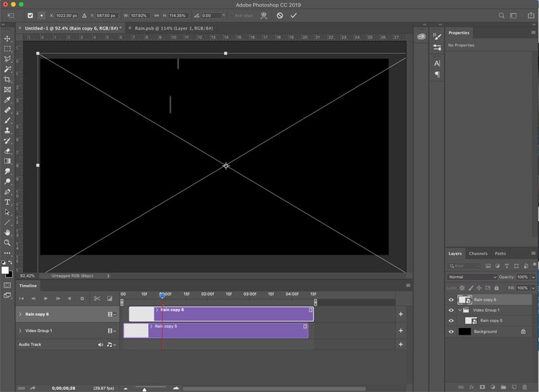Hide the Background layer
The height and width of the screenshot is (392, 539).
451,331
